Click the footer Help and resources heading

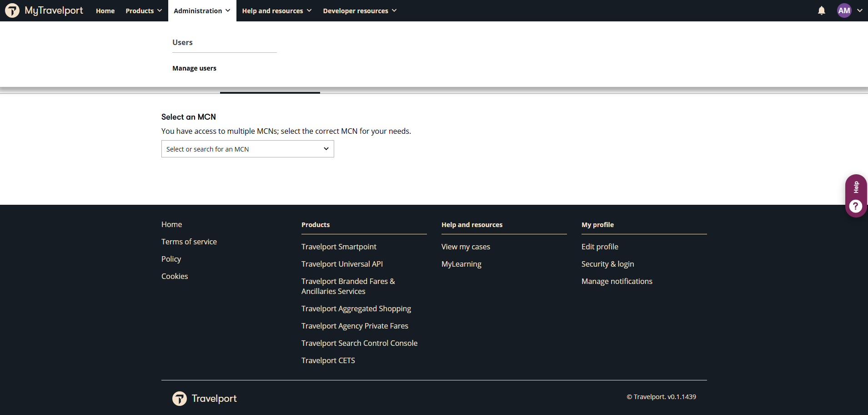pyautogui.click(x=472, y=225)
